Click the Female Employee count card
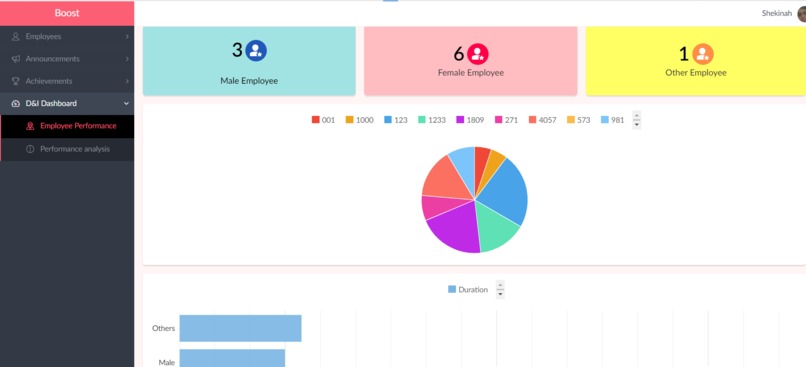The height and width of the screenshot is (367, 806). coord(471,60)
